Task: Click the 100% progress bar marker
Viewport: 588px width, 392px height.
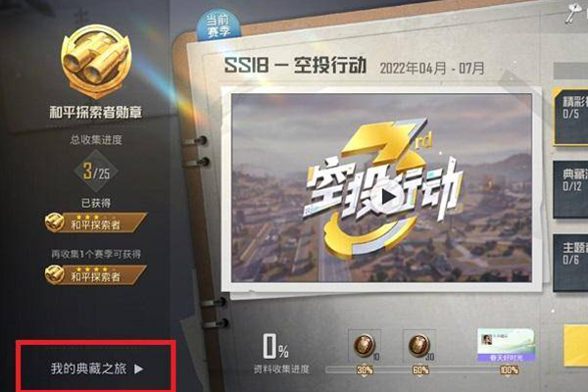Action: [x=509, y=370]
